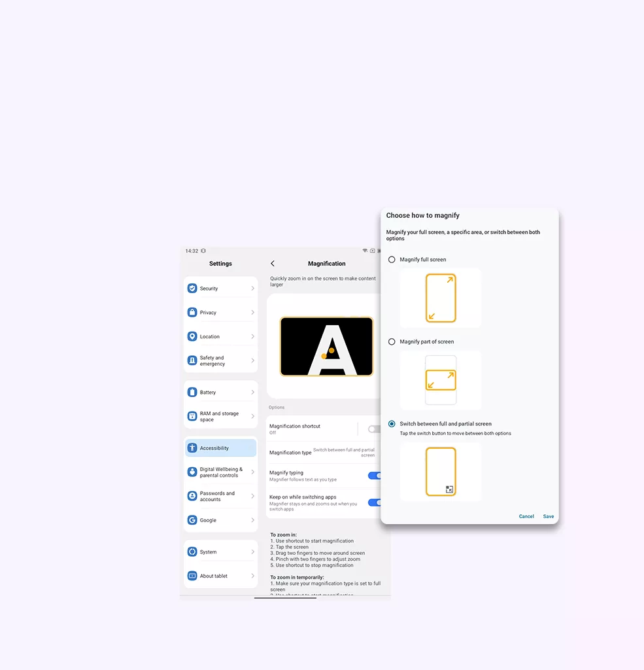Expand the System row chevron
The width and height of the screenshot is (644, 670).
pyautogui.click(x=252, y=552)
